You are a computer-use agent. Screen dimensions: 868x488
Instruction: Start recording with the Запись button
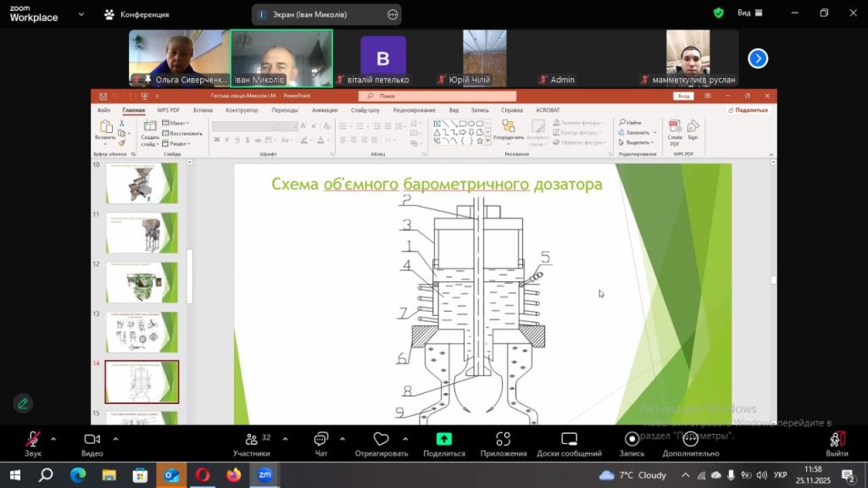632,440
